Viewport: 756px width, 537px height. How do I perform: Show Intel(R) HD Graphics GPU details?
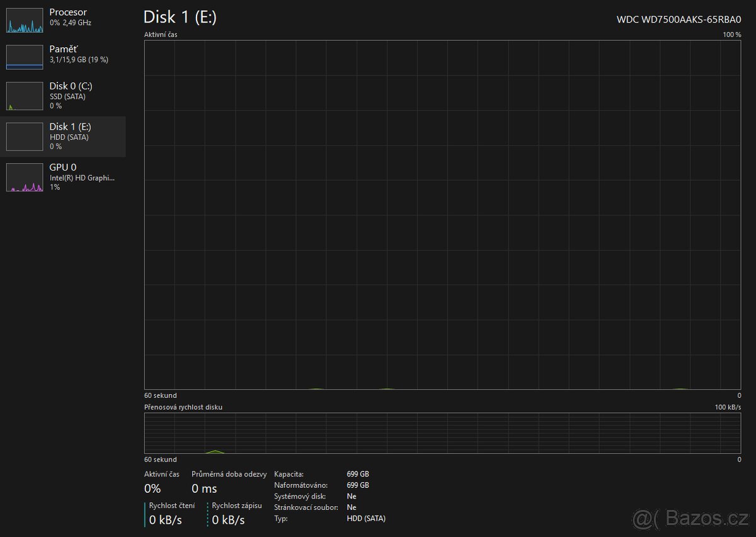pyautogui.click(x=82, y=178)
